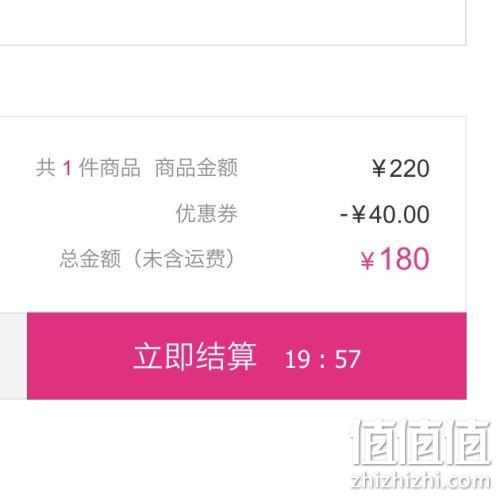Click the pink ¥180 total price
This screenshot has width=500, height=498.
395,259
